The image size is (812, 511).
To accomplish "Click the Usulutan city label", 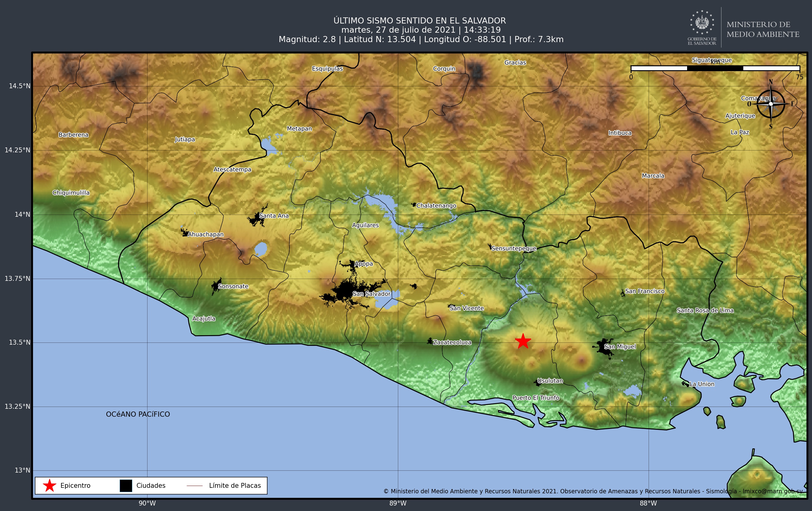I will click(x=550, y=381).
